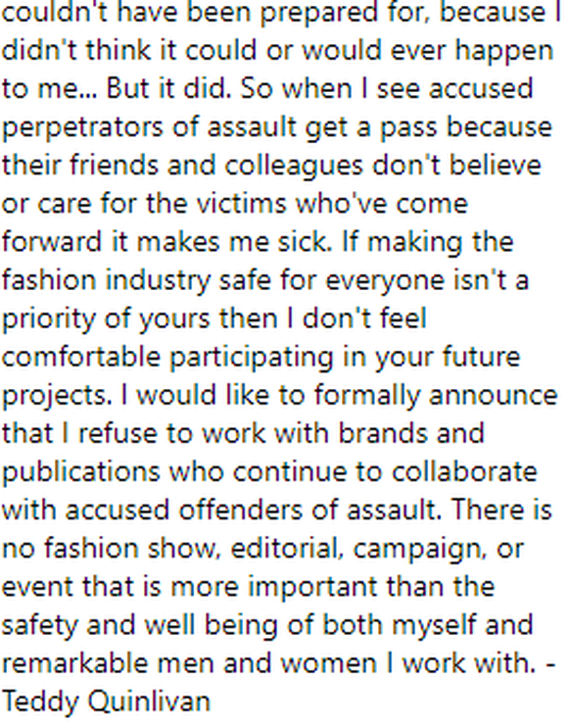Click the word "projects"
The image size is (570, 728).
(56, 396)
